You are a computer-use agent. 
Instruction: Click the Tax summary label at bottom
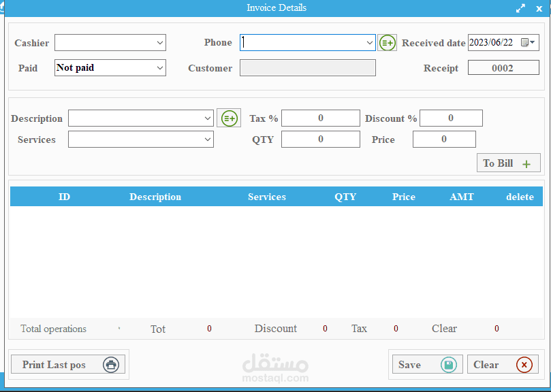coord(359,329)
